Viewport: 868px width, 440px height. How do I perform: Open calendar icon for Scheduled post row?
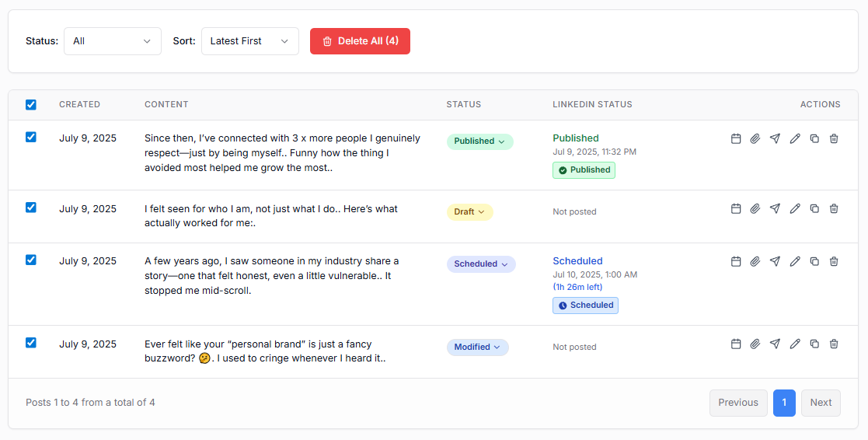tap(736, 261)
